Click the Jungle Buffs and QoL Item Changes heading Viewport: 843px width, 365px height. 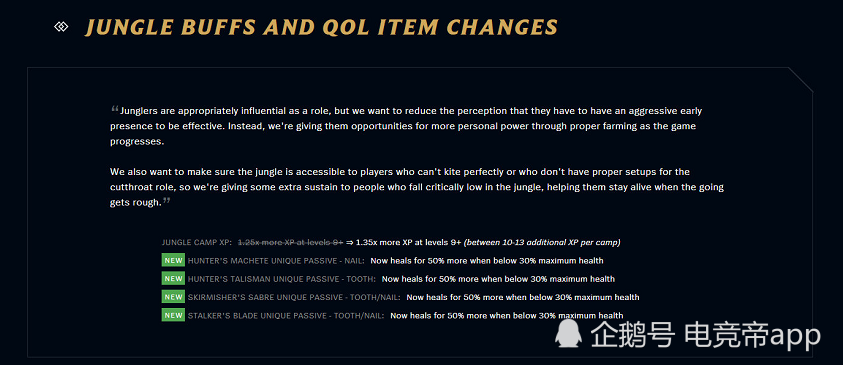(322, 27)
